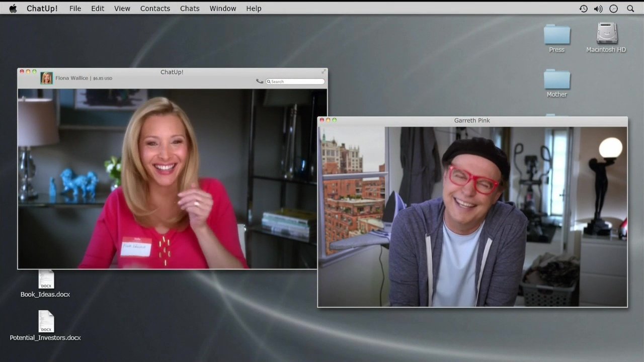Click the clock icon in menu bar
Image resolution: width=644 pixels, height=362 pixels.
tap(613, 9)
